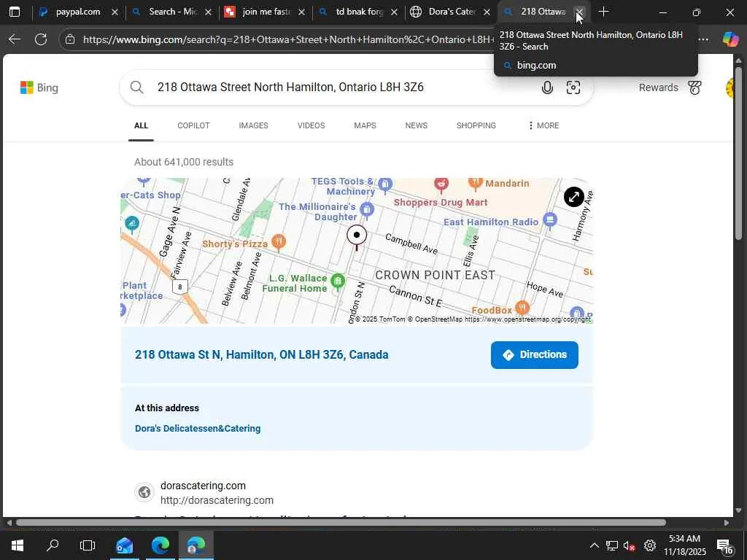Image resolution: width=747 pixels, height=560 pixels.
Task: Close the 218 Ottawa tab
Action: [578, 12]
